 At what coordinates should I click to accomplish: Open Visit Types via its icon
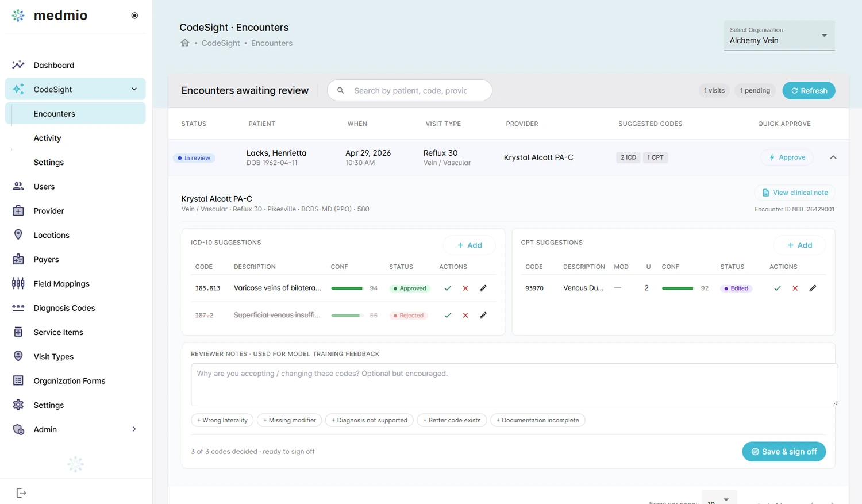tap(18, 356)
